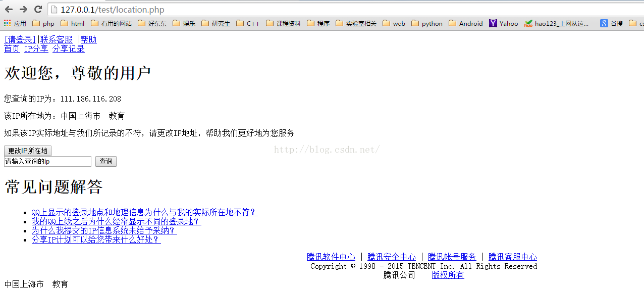This screenshot has width=644, height=288.
Task: Go to 首页 navigation link
Action: (12, 49)
